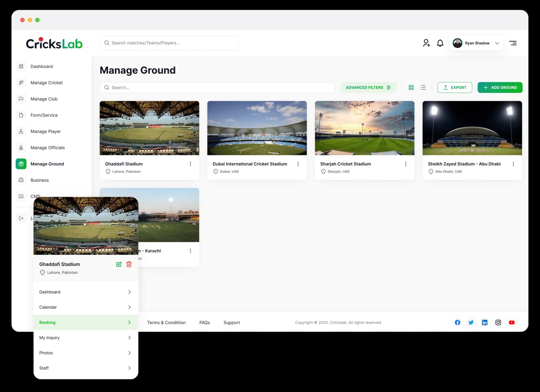
Task: Click the Manage Officials sidebar icon
Action: 21,148
